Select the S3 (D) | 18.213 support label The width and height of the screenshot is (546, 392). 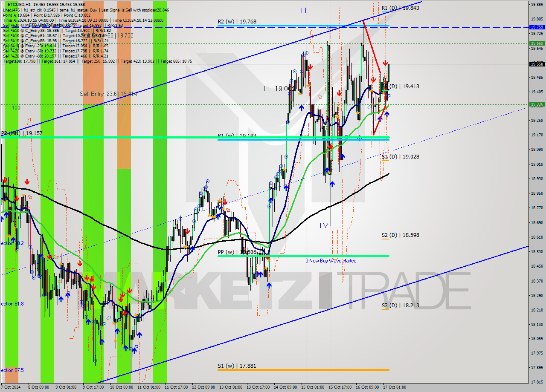tap(400, 306)
